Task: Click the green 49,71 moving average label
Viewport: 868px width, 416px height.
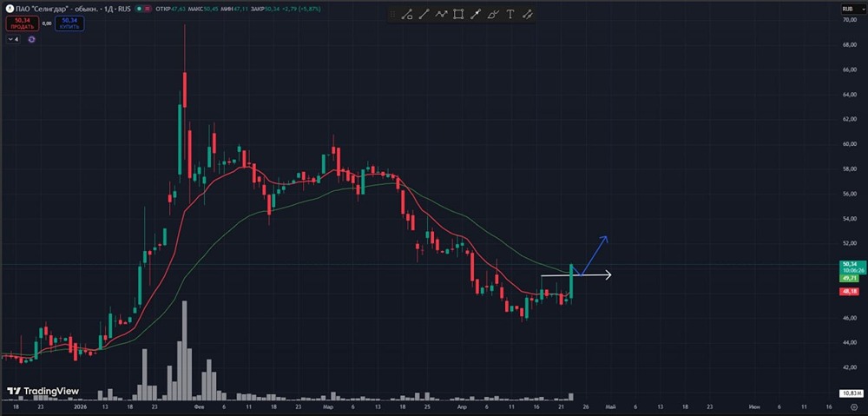Action: 850,278
